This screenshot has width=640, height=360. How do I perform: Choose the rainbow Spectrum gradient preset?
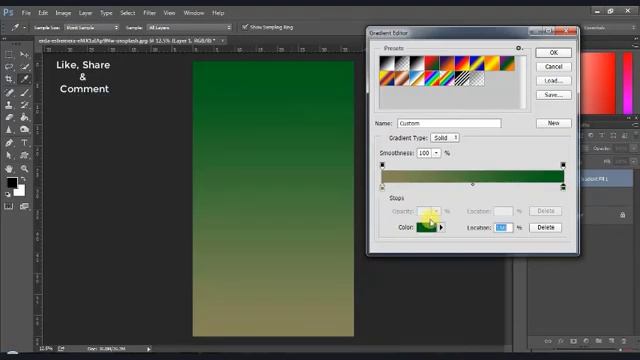[x=431, y=78]
